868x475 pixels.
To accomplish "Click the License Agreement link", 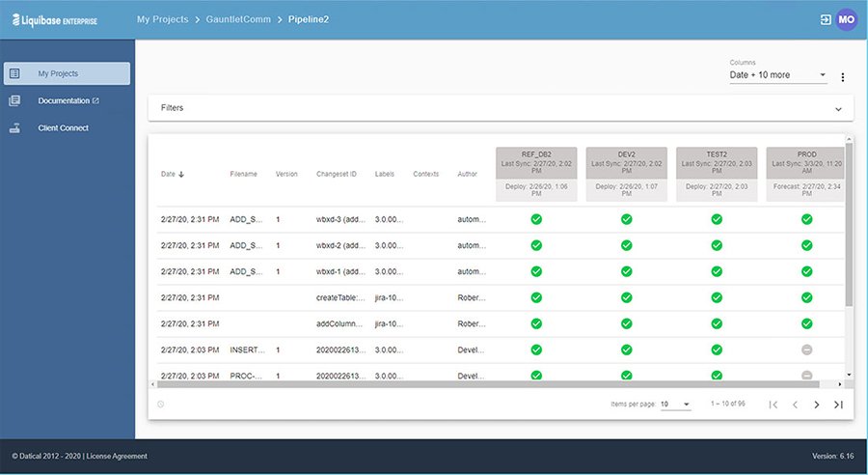I will pyautogui.click(x=119, y=456).
